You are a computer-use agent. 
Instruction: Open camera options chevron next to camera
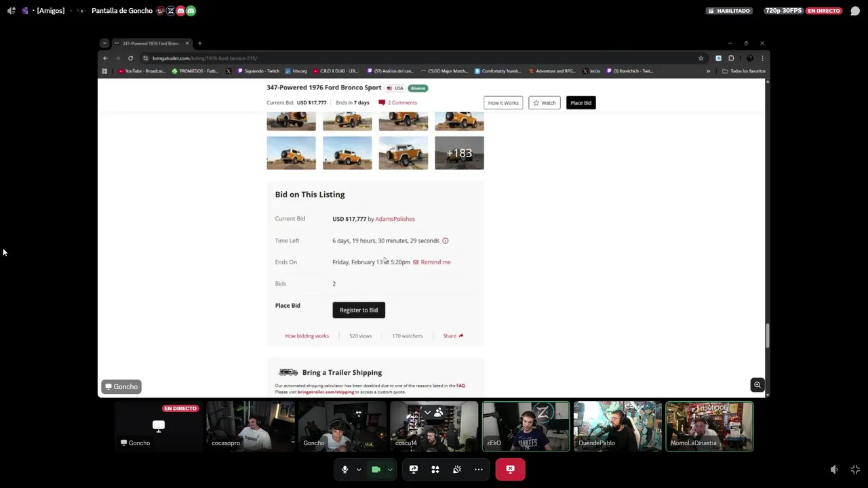tap(389, 470)
